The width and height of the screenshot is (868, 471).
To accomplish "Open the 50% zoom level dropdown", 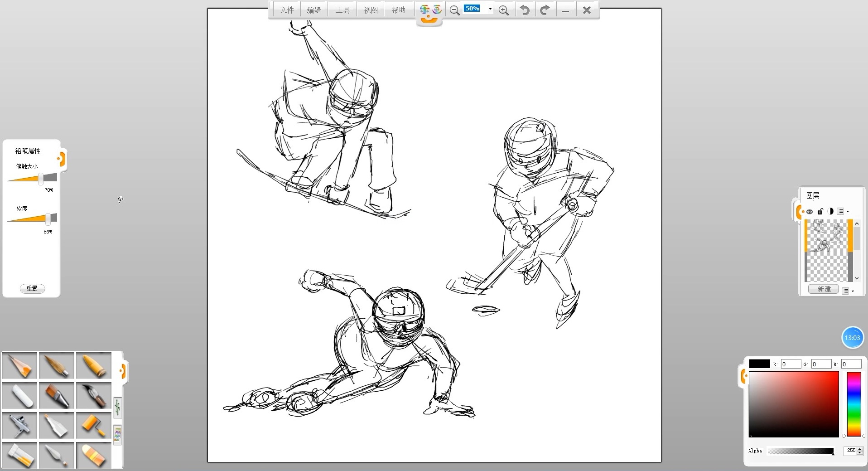I will coord(490,9).
